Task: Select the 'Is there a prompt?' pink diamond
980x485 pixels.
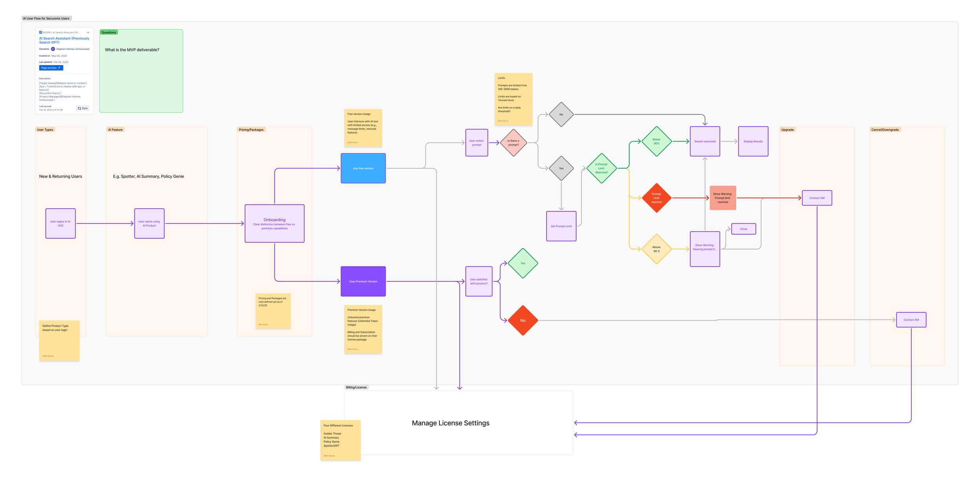Action: (x=513, y=143)
